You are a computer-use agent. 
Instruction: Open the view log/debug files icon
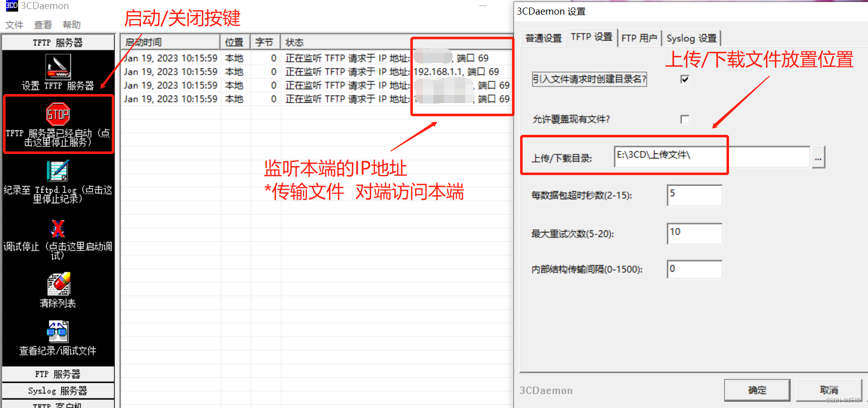[x=57, y=332]
